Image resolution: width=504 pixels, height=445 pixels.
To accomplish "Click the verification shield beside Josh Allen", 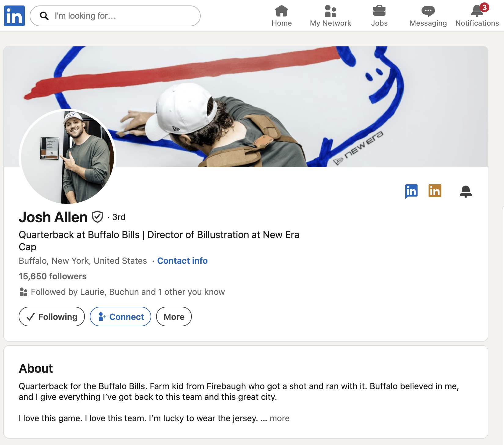I will (x=97, y=217).
